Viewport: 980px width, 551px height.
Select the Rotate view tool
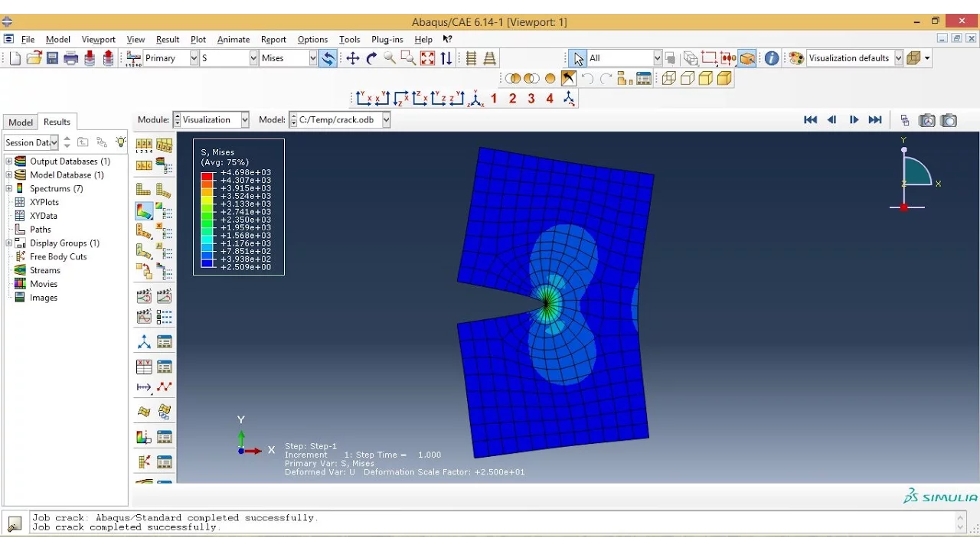371,58
